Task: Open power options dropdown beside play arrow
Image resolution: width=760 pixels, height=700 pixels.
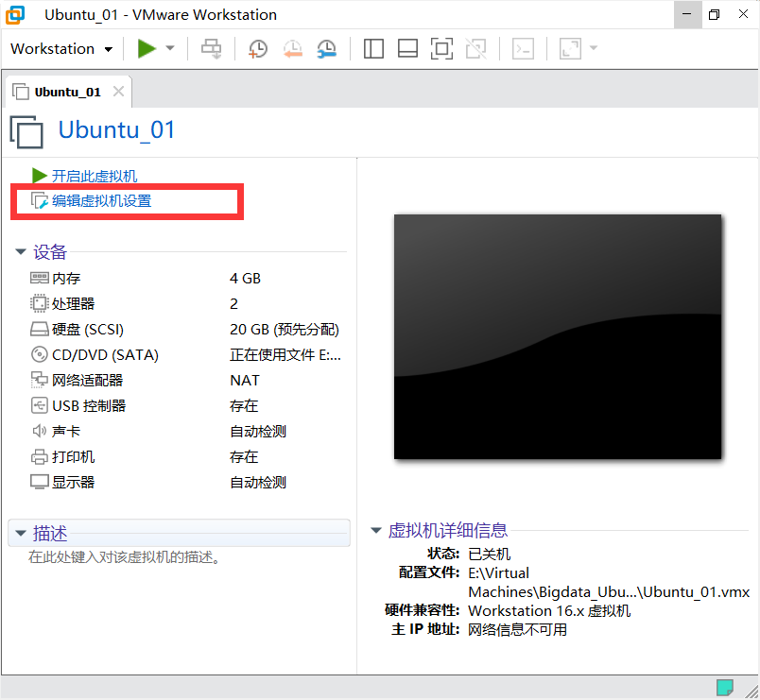Action: (x=170, y=48)
